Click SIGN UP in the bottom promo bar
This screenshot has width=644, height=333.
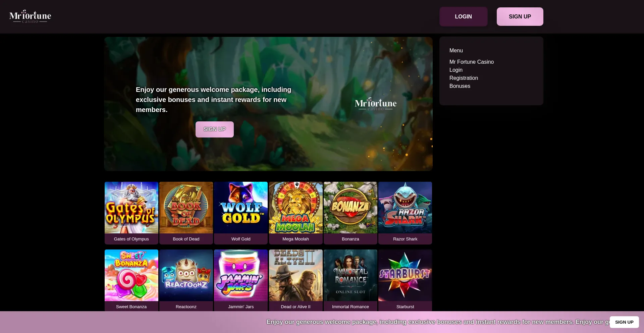click(624, 322)
